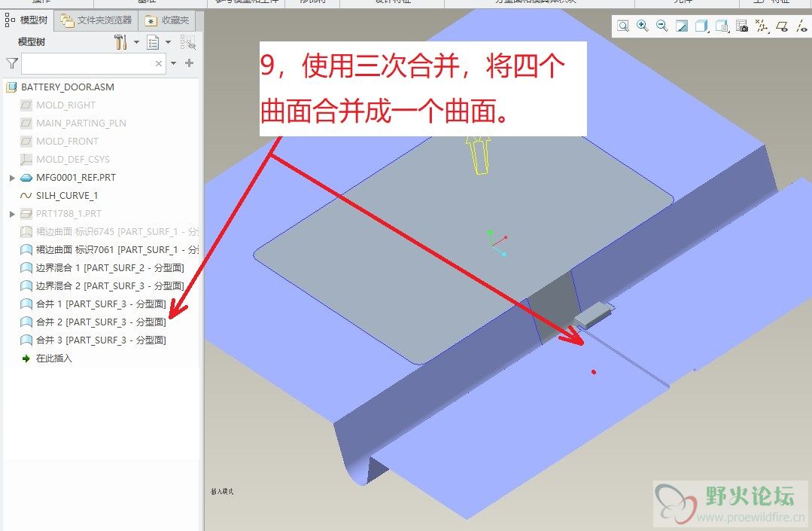The width and height of the screenshot is (812, 531).
Task: Select 合并 2 feature in tree
Action: pyautogui.click(x=101, y=322)
